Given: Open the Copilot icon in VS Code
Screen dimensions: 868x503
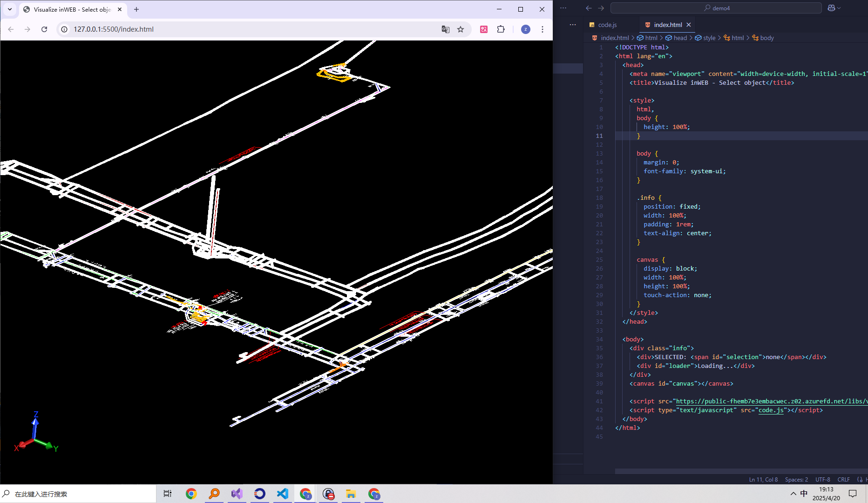Looking at the screenshot, I should pos(831,8).
